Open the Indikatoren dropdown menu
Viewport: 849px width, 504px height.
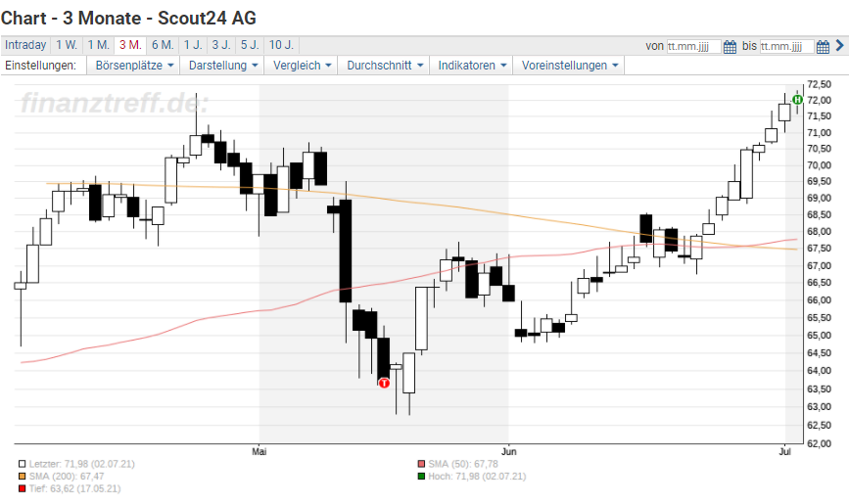click(x=472, y=66)
